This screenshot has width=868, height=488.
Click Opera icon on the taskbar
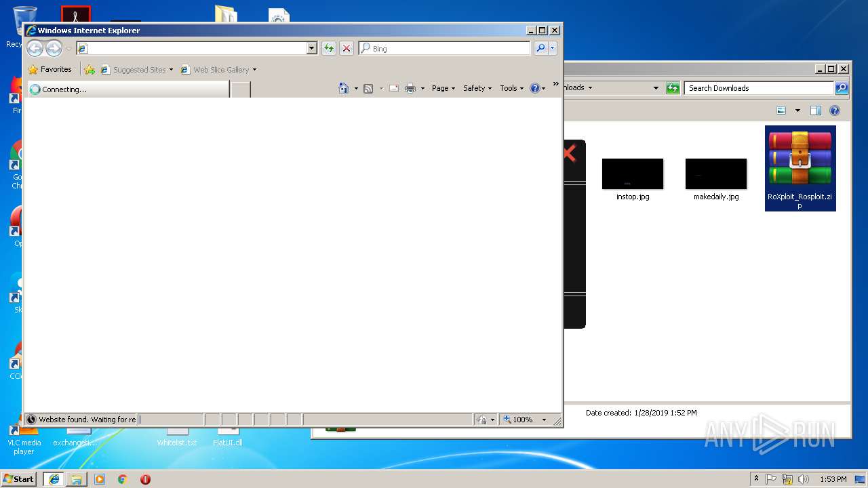[x=145, y=479]
